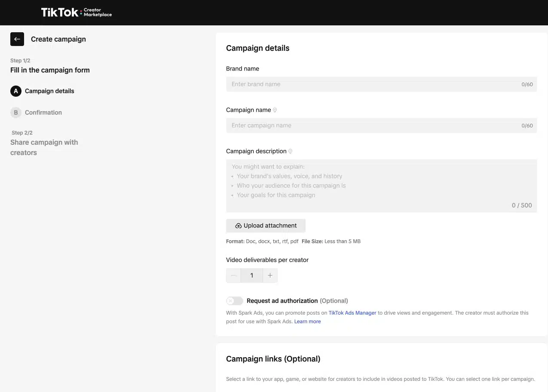Open the Learn more link

[307, 322]
